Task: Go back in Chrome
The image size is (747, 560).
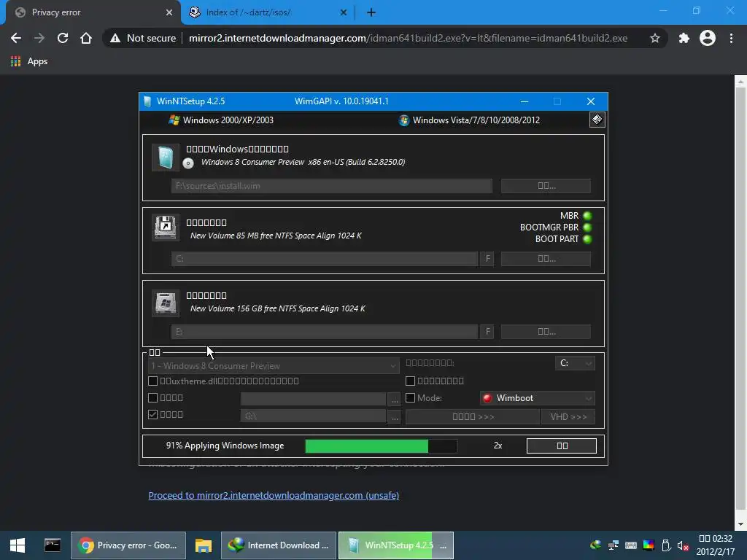Action: click(16, 38)
